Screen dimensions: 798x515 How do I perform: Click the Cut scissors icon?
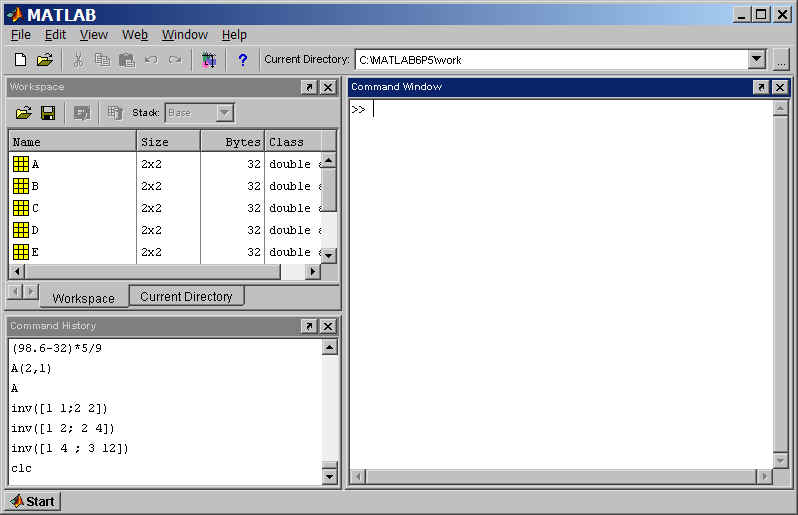pos(78,60)
